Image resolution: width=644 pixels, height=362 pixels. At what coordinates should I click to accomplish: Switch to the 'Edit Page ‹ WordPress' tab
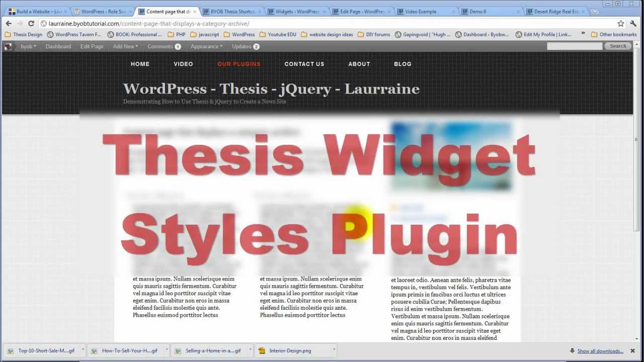pos(361,12)
